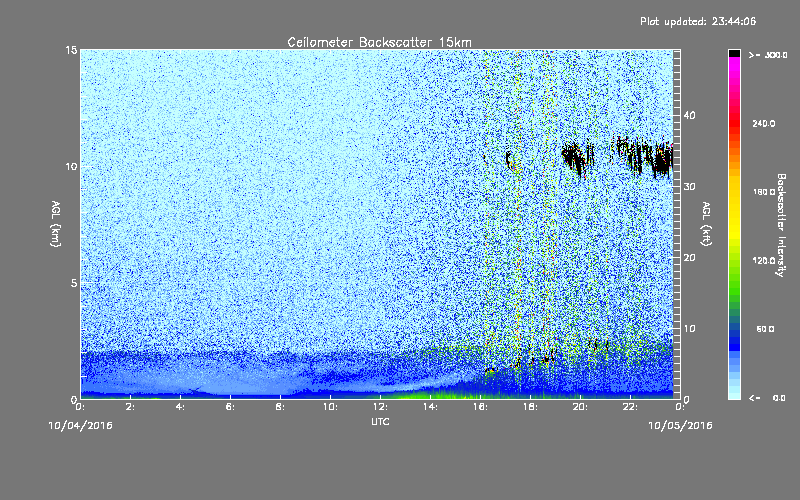Click the 120.0 colorbar value
Image resolution: width=800 pixels, height=500 pixels.
click(763, 261)
